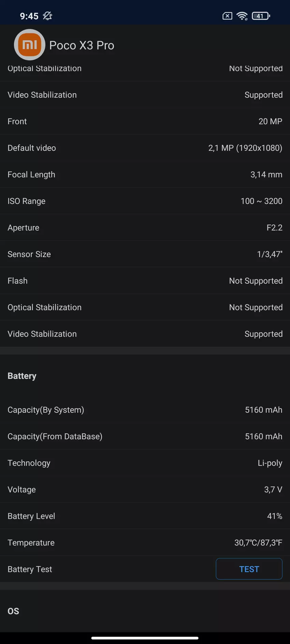The height and width of the screenshot is (644, 290).
Task: Tap the Sensor Size row
Action: [x=145, y=254]
